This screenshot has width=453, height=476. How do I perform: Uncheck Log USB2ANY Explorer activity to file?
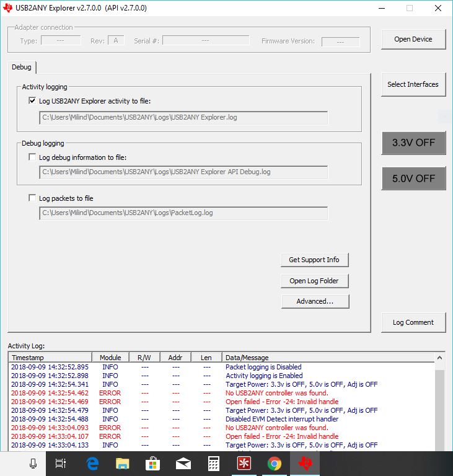tap(32, 100)
